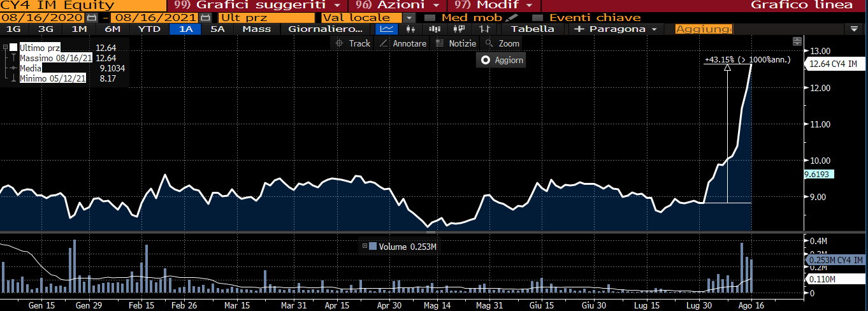Click the +43.15% annotation label
The height and width of the screenshot is (311, 868).
(747, 60)
